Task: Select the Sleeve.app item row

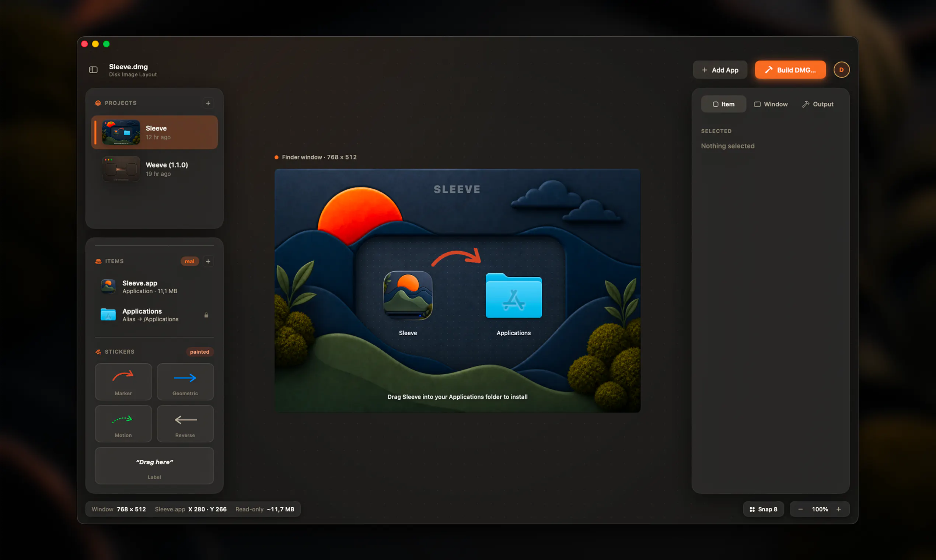Action: 154,287
